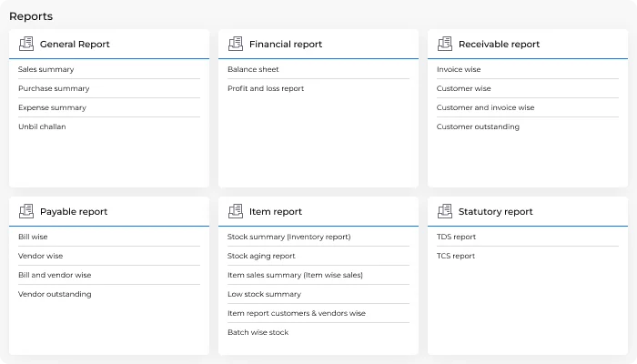The width and height of the screenshot is (637, 364).
Task: Select Invoice wise receivable report
Action: tap(459, 69)
